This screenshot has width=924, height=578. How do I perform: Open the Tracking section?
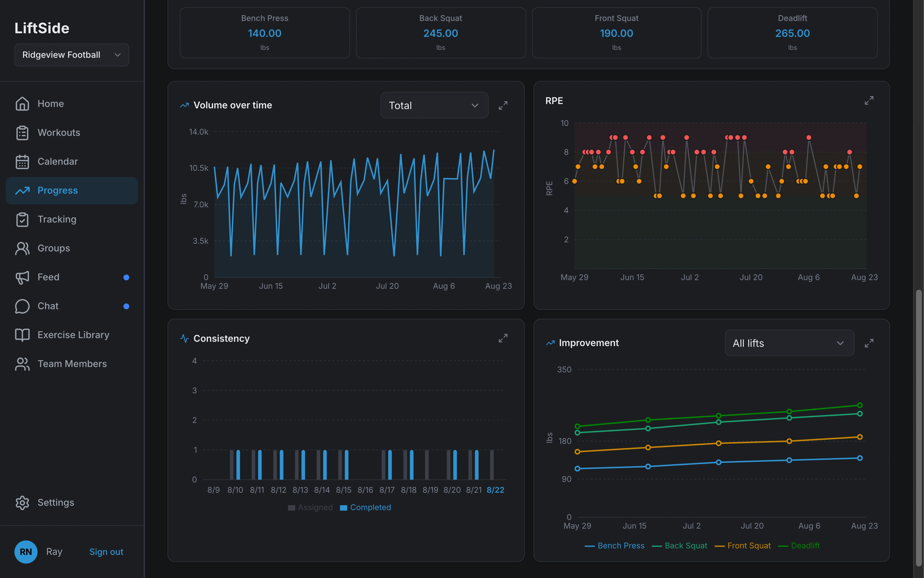[72, 219]
